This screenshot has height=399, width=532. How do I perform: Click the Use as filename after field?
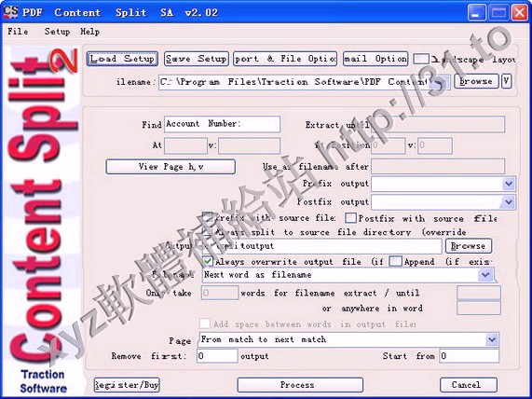pyautogui.click(x=438, y=167)
